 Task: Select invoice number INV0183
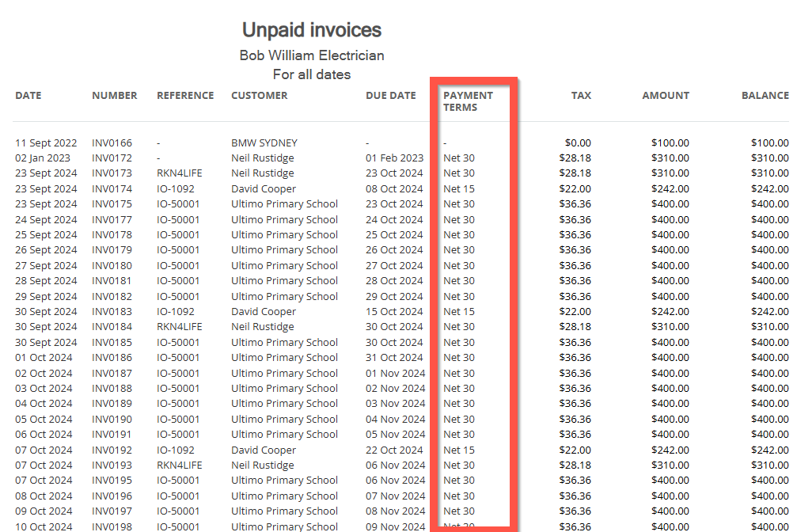112,312
